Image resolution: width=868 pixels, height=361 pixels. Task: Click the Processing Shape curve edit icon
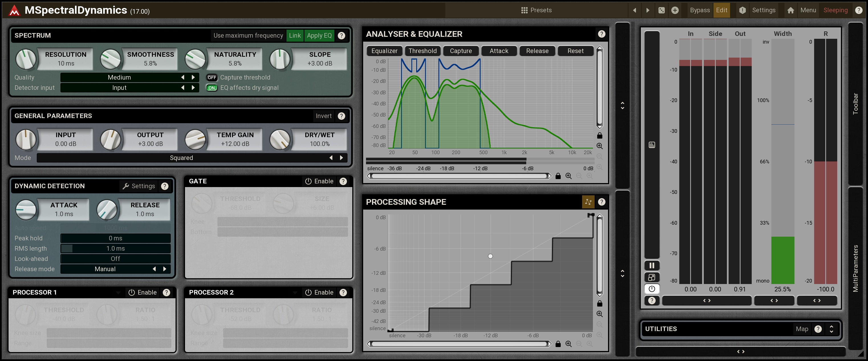(588, 202)
